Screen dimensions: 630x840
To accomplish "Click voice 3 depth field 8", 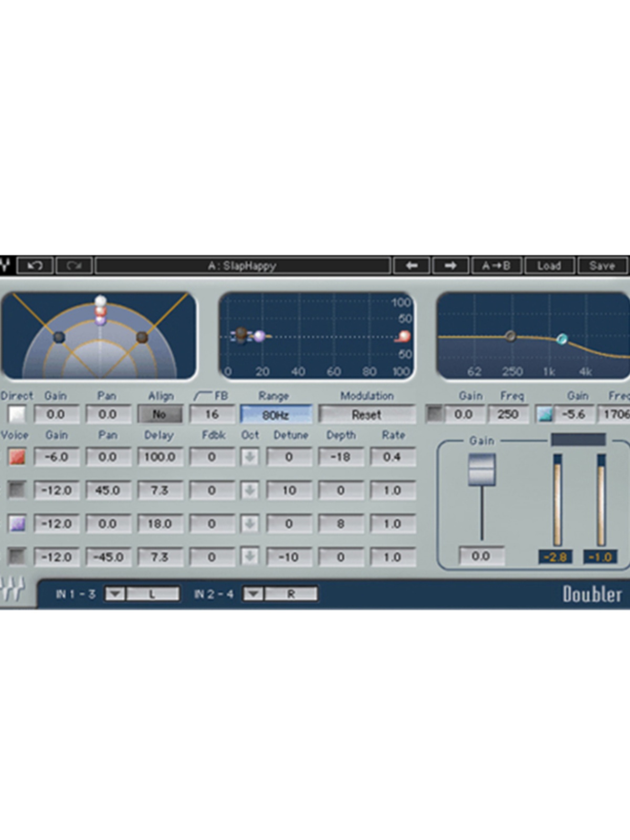I will point(341,524).
